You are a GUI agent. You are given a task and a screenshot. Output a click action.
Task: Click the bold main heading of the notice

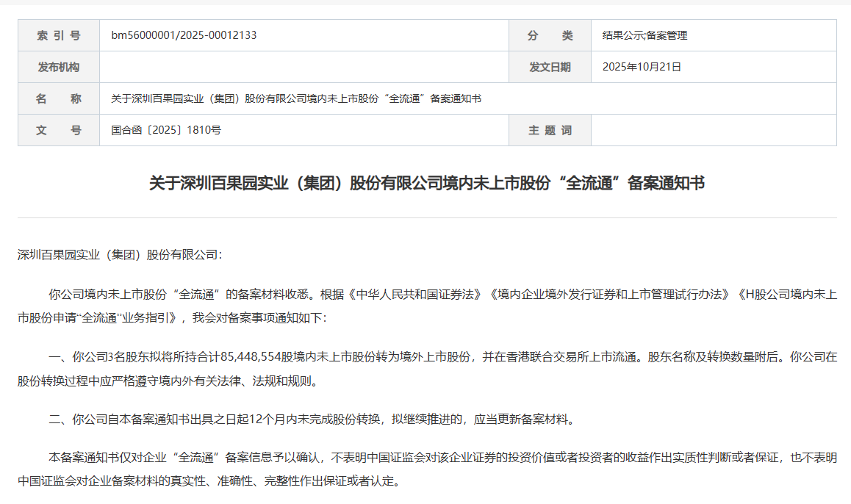click(x=426, y=183)
